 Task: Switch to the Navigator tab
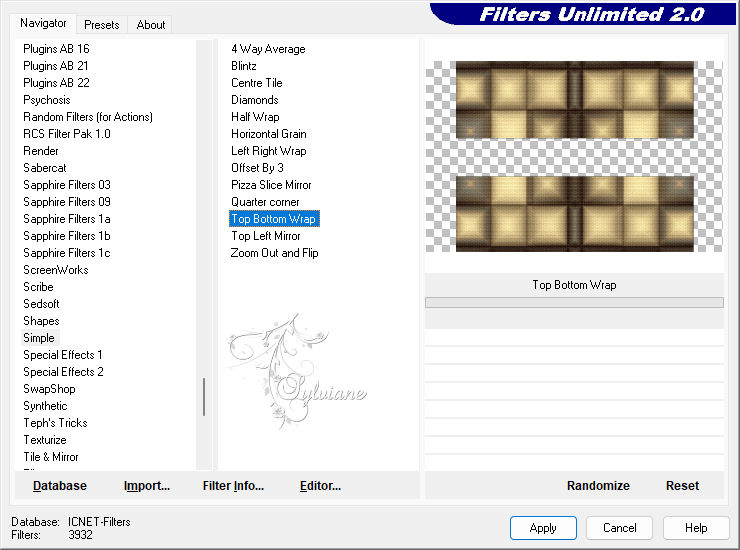tap(43, 23)
